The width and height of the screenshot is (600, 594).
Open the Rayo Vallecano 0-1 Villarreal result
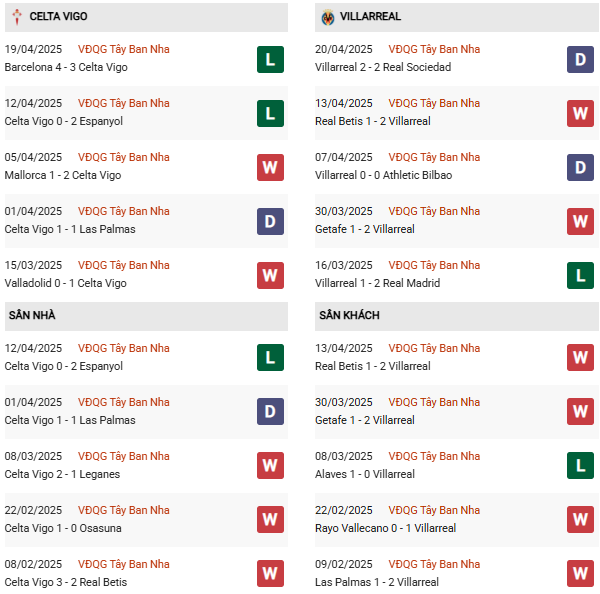click(385, 528)
